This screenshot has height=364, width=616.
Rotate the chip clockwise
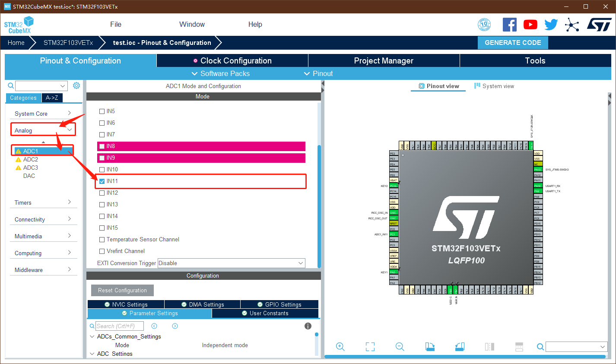[430, 347]
